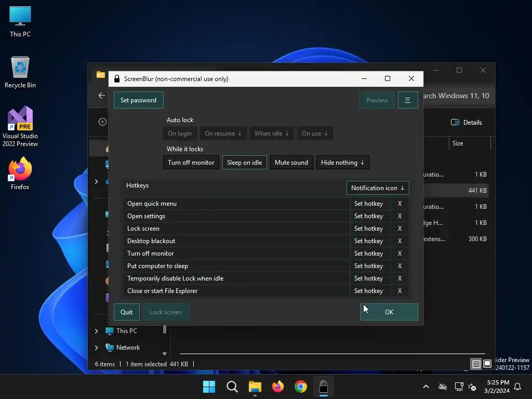Screen dimensions: 532x399
Task: Click Set password button
Action: (x=138, y=100)
